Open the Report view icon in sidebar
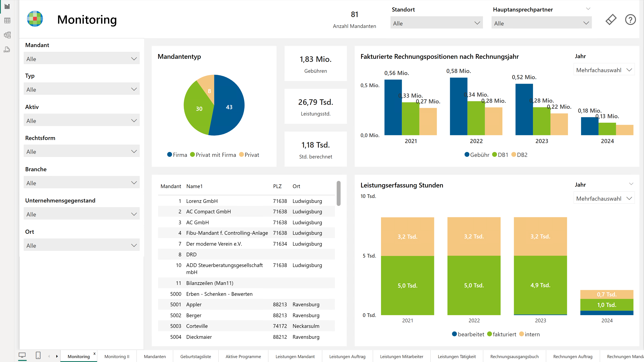Image resolution: width=644 pixels, height=362 pixels. point(7,6)
